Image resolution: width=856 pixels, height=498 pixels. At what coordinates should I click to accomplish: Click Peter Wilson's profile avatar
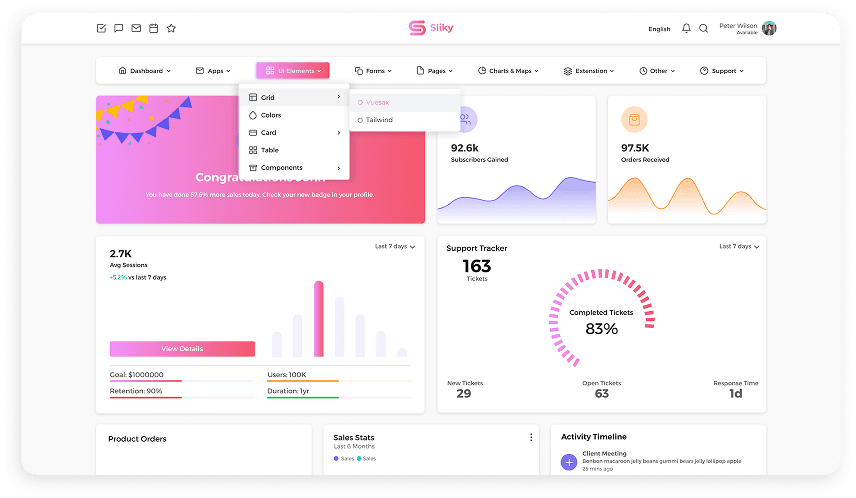769,28
